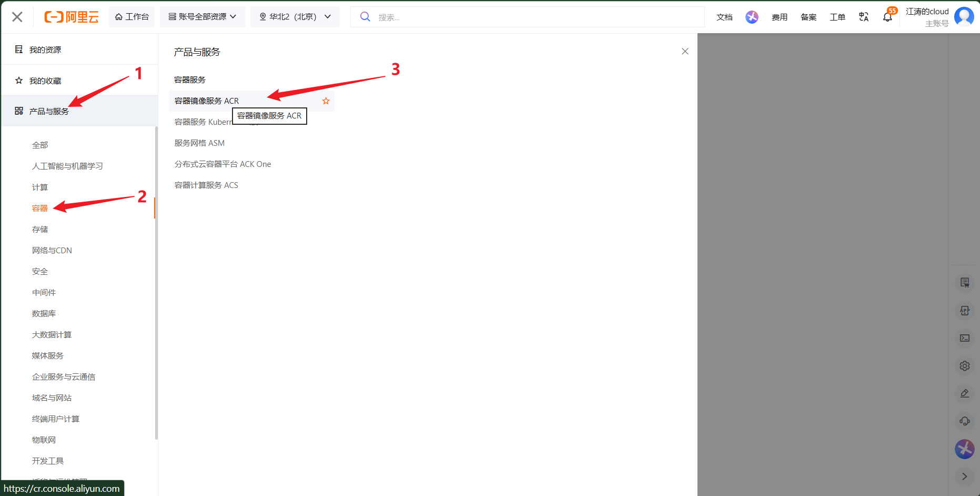Close the 产品与服务 panel
Viewport: 980px width, 496px height.
(x=685, y=51)
